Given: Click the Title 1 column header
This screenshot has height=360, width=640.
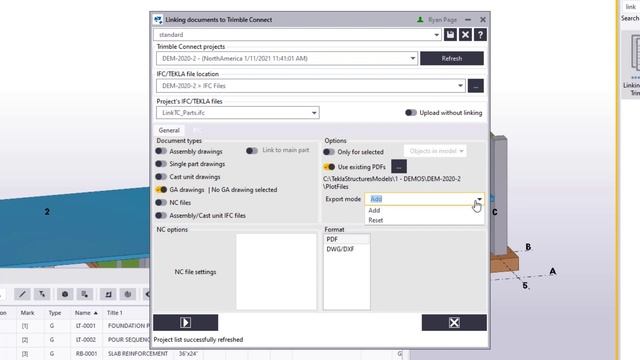Looking at the screenshot, I should [115, 313].
